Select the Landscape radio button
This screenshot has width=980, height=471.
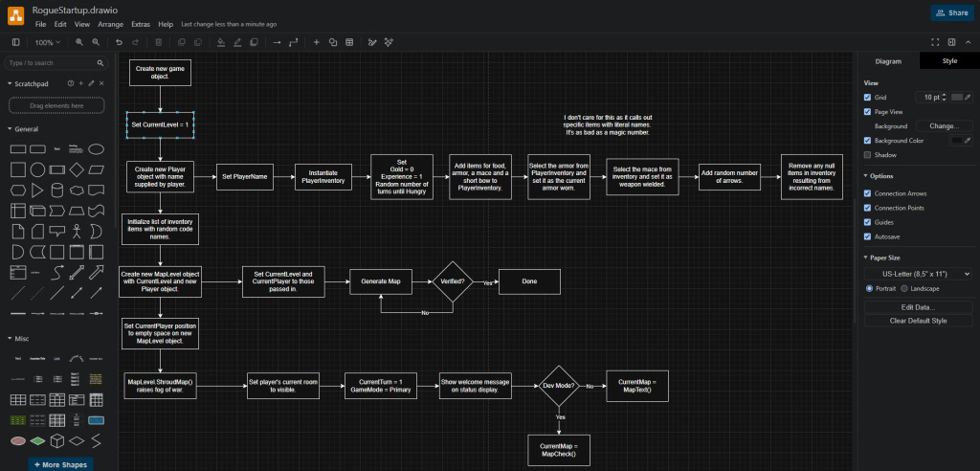pyautogui.click(x=905, y=288)
